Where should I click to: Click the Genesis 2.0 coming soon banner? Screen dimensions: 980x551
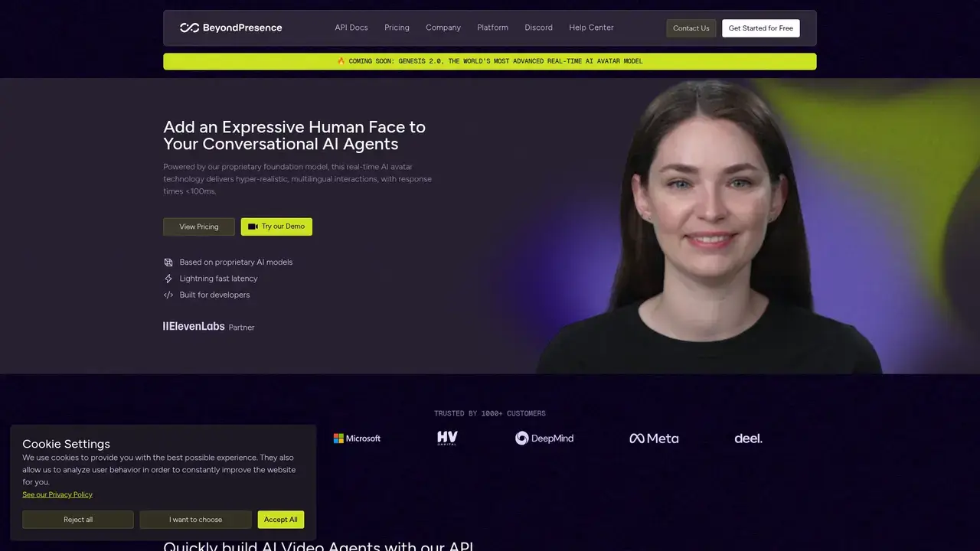[x=489, y=61]
